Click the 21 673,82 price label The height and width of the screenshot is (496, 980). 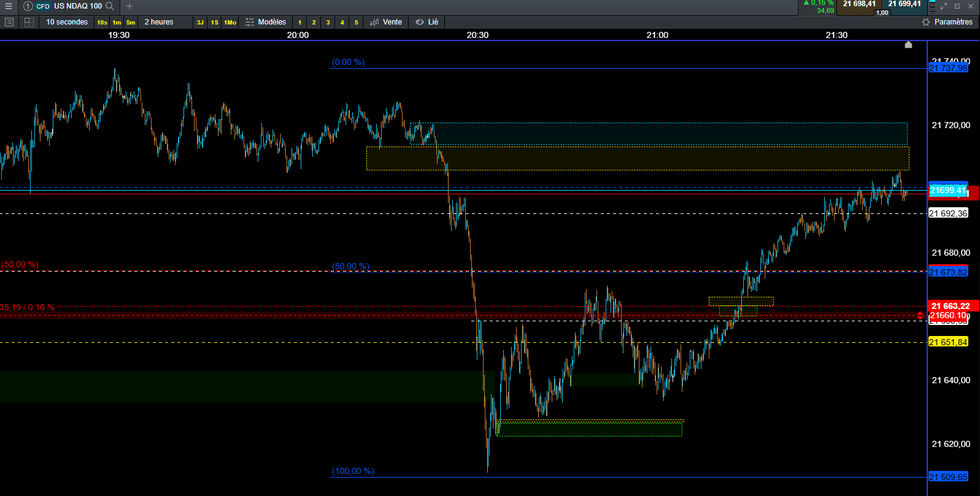(x=948, y=272)
